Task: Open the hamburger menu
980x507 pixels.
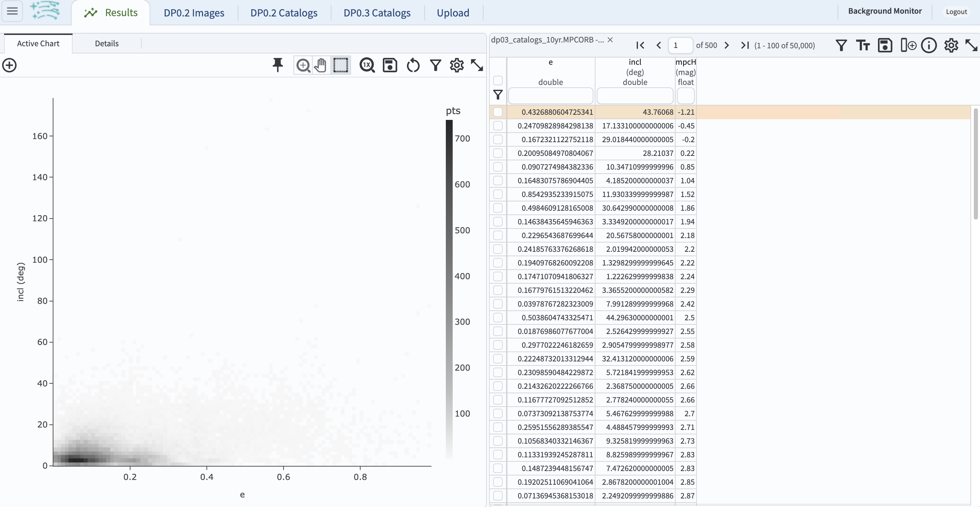Action: tap(12, 11)
